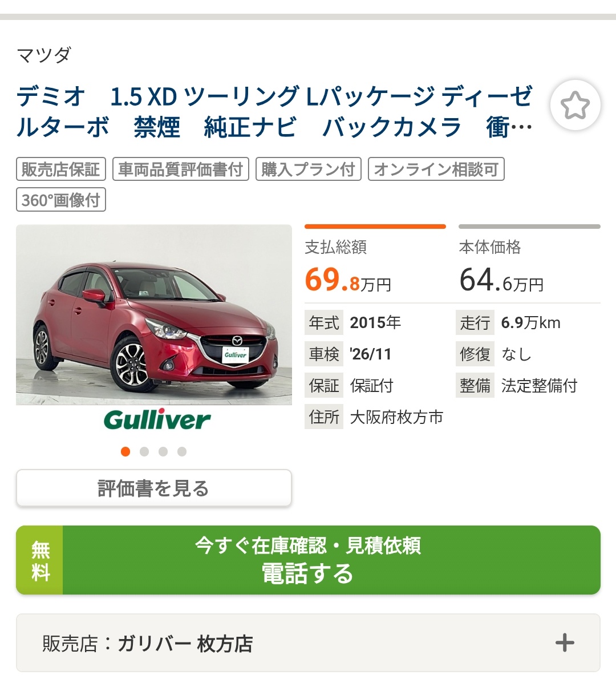
Task: Select the 360°画像付 tag
Action: point(61,200)
